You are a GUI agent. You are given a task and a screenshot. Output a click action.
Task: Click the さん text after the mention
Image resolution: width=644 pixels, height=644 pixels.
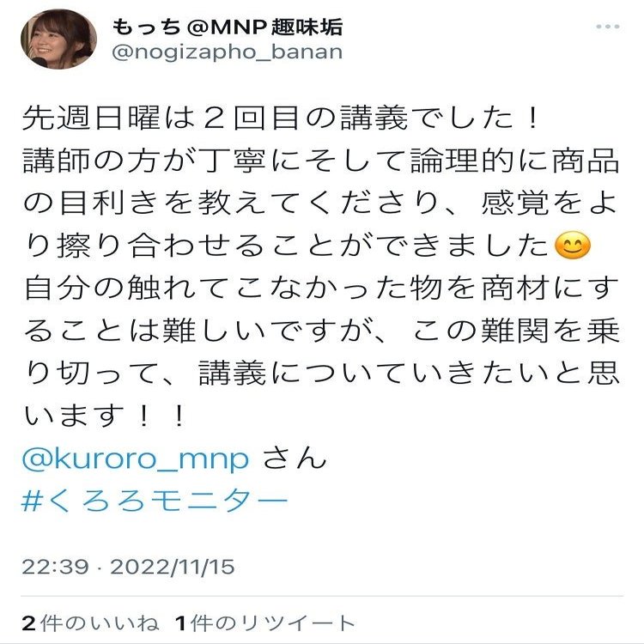click(295, 459)
